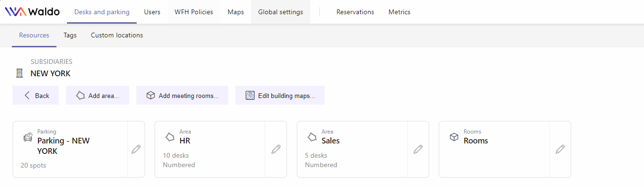Click the Sales area polygon icon
This screenshot has height=187, width=644.
312,137
